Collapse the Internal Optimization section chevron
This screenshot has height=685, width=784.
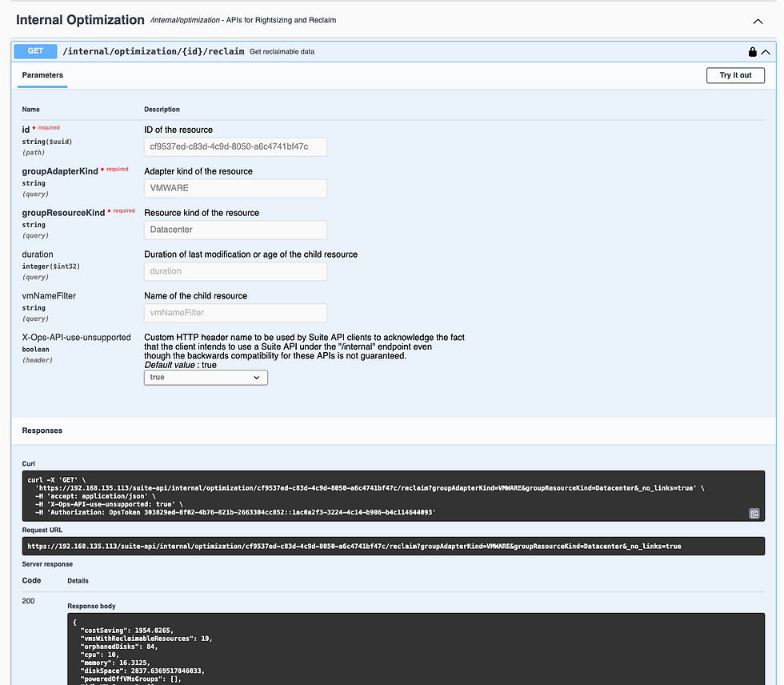click(x=758, y=22)
